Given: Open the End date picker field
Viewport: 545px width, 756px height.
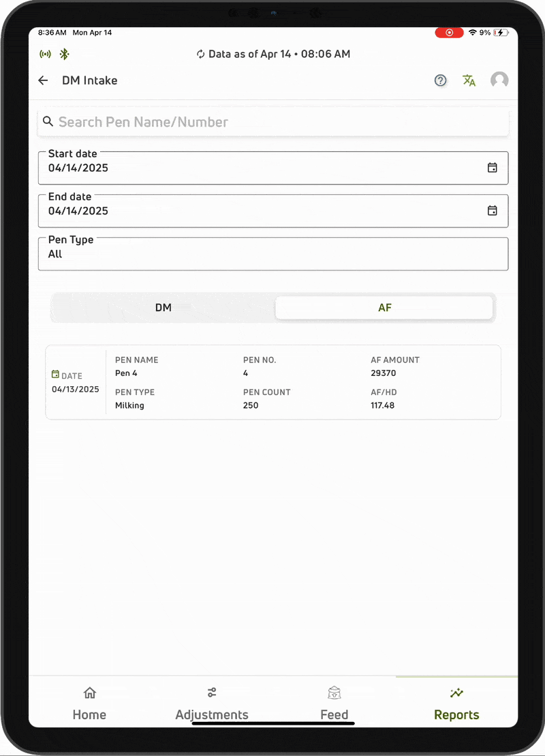Looking at the screenshot, I should click(x=259, y=210).
